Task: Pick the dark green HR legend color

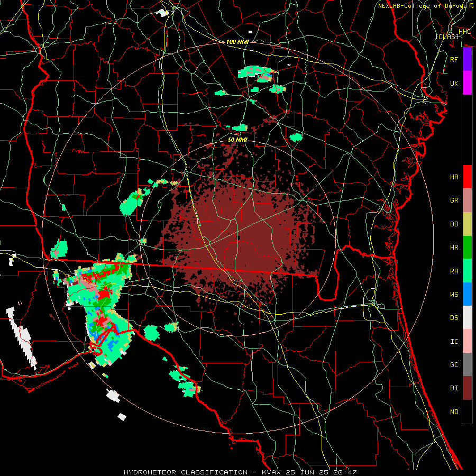Action: click(467, 248)
